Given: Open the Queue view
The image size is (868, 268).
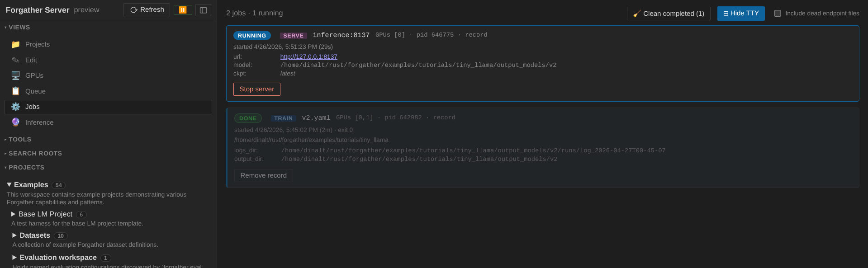Looking at the screenshot, I should (108, 91).
